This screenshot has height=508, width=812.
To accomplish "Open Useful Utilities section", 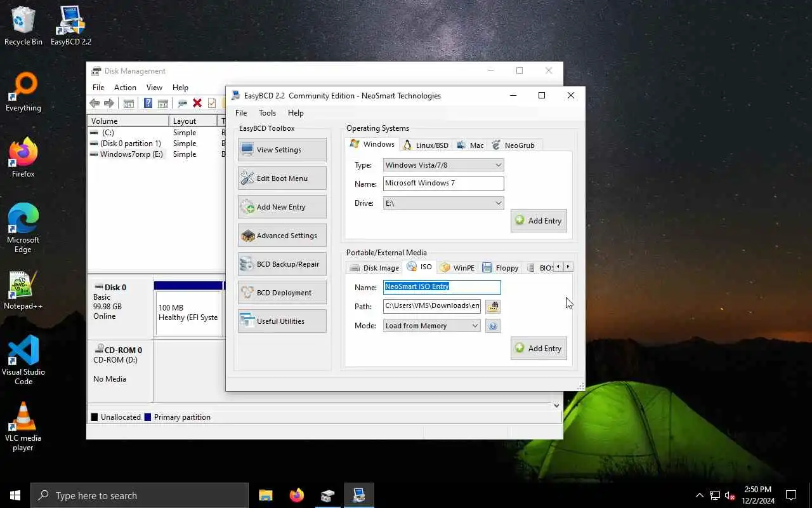I will (282, 321).
